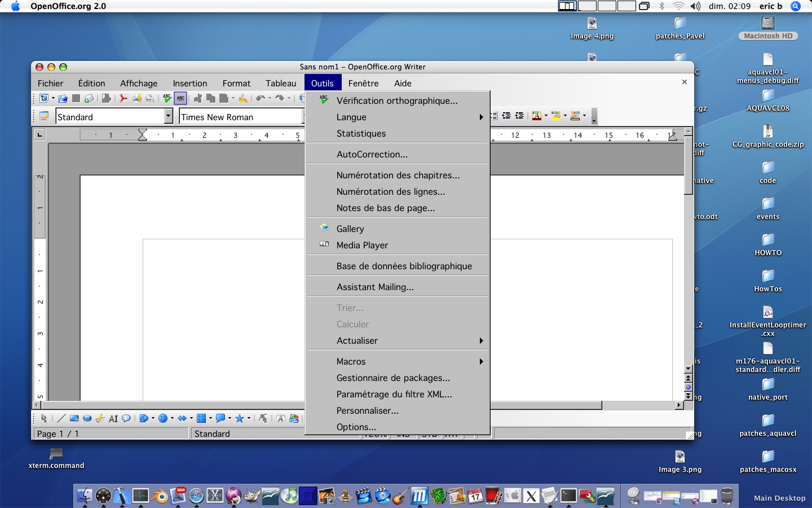
Task: Open Font Color dropdown arrow
Action: coord(546,116)
